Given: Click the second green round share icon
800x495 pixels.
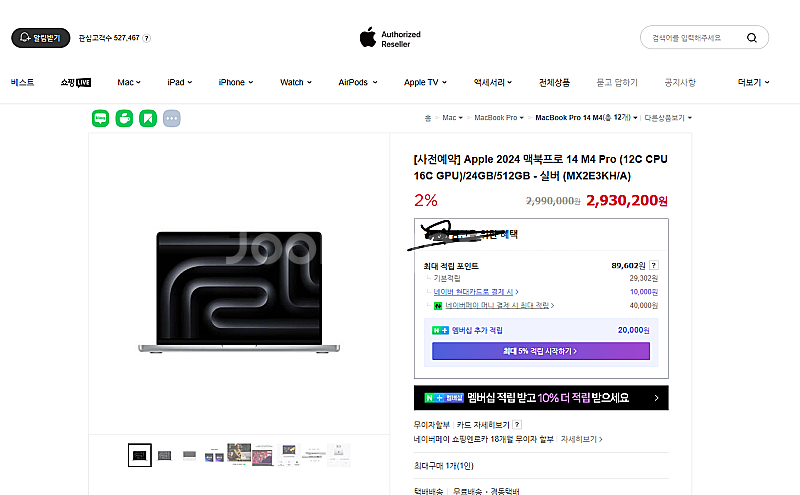Looking at the screenshot, I should pos(124,118).
